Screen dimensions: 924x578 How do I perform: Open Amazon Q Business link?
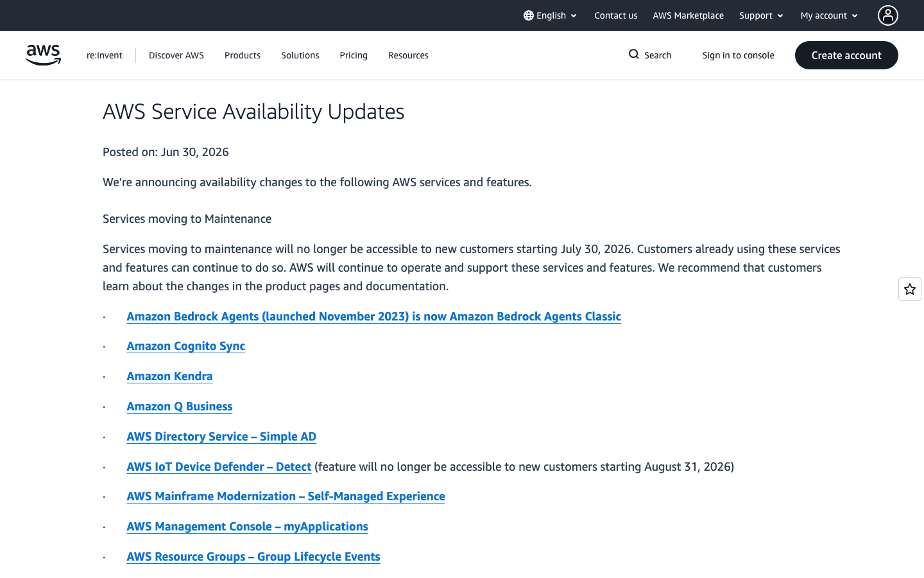180,407
